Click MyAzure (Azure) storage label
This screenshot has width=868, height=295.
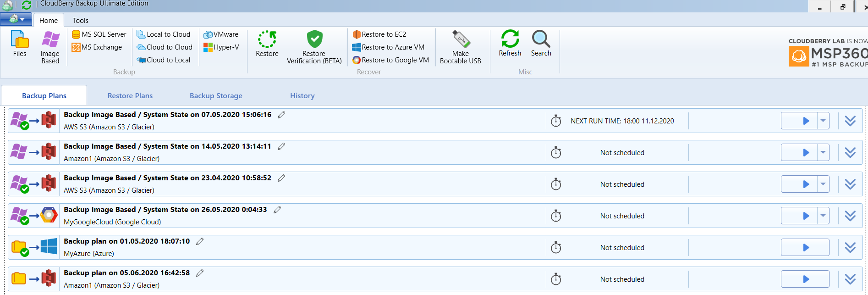[x=89, y=254]
